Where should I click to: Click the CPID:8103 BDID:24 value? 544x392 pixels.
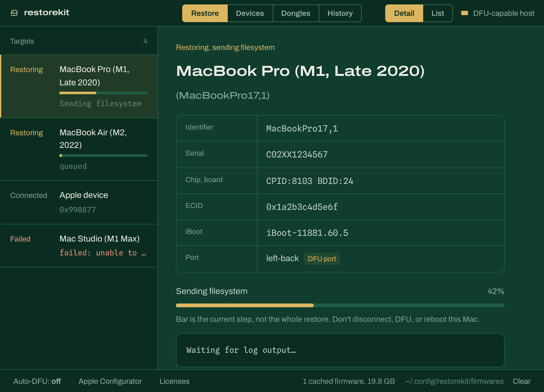pyautogui.click(x=310, y=181)
